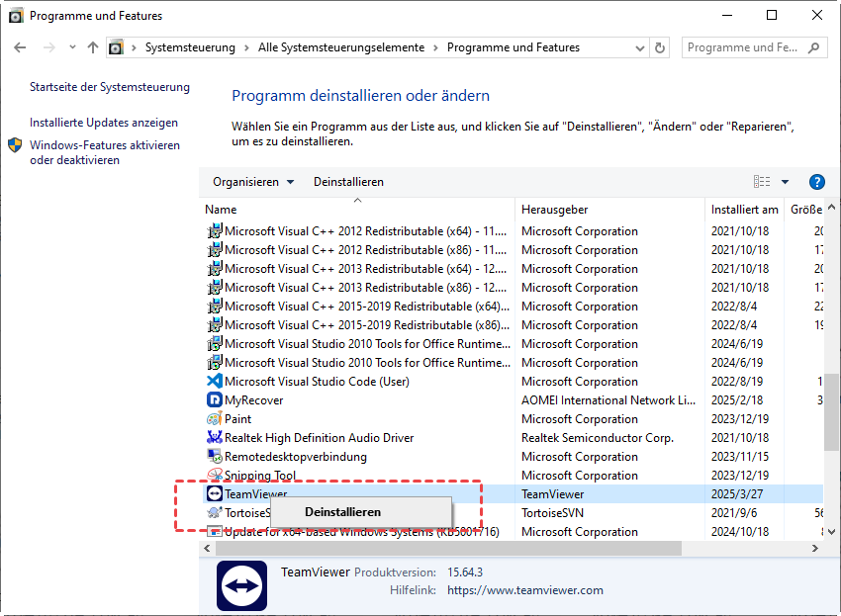Sort by the Installiert am column header
The height and width of the screenshot is (616, 841).
tap(744, 210)
